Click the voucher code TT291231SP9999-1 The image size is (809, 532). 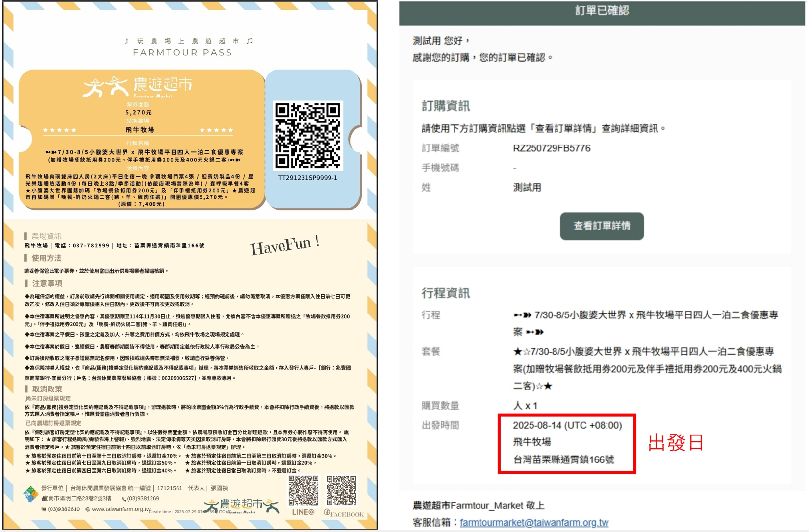click(x=307, y=178)
